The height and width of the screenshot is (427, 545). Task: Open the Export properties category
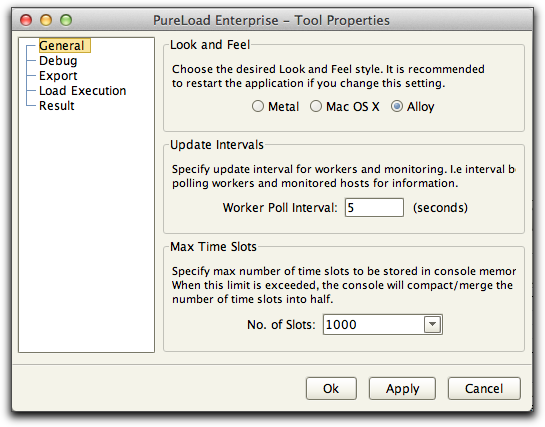pos(58,76)
